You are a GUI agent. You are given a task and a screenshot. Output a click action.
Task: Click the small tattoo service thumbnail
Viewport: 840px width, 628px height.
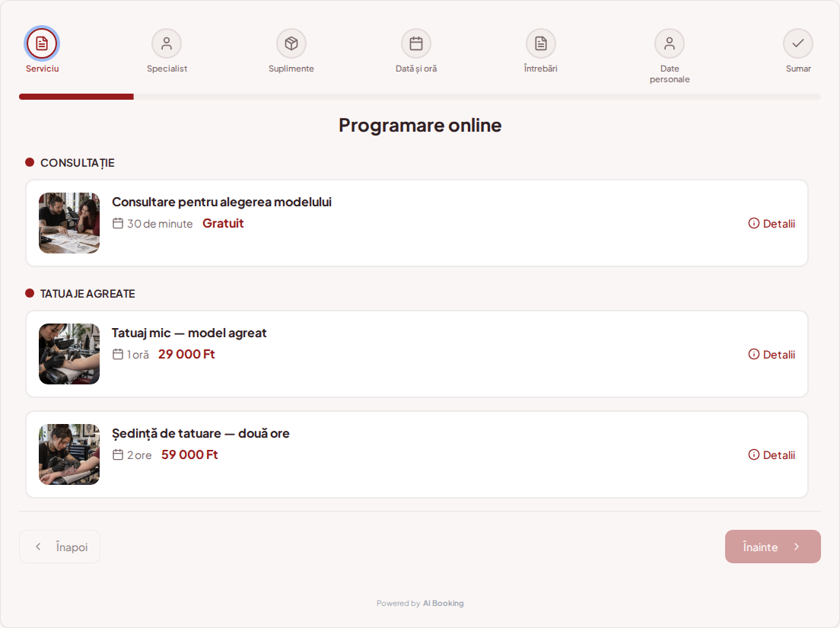[x=69, y=354]
